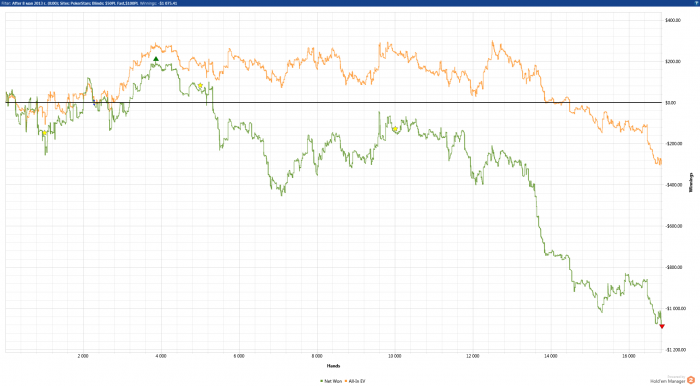
Task: Click the -$800.00 axis label
Action: tap(673, 267)
